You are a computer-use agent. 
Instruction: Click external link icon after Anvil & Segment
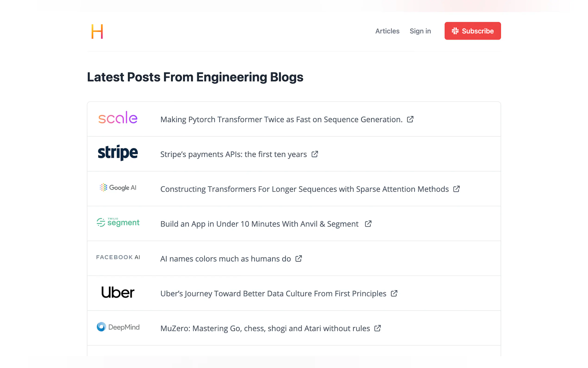coord(368,224)
